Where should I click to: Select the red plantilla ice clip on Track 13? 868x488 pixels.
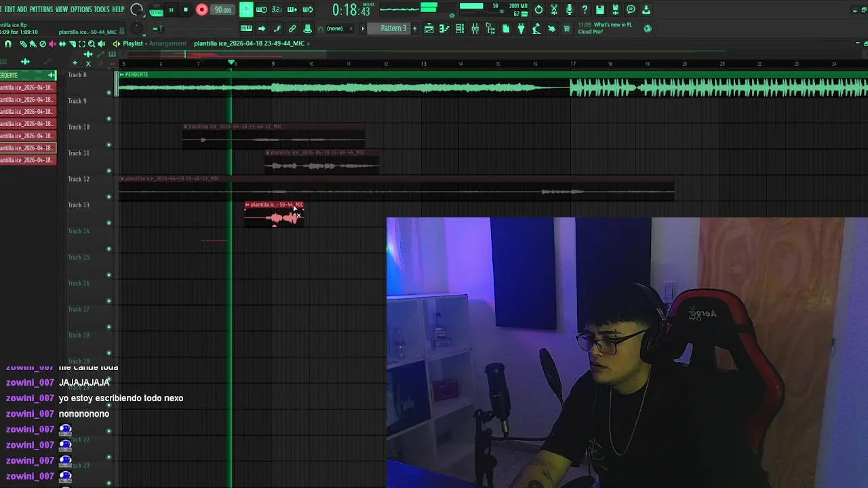coord(274,213)
